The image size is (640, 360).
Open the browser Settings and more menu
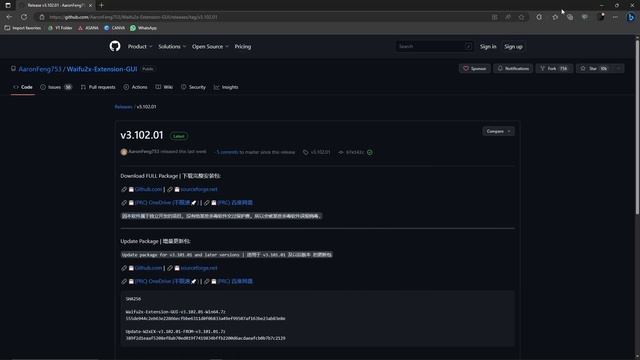point(615,17)
